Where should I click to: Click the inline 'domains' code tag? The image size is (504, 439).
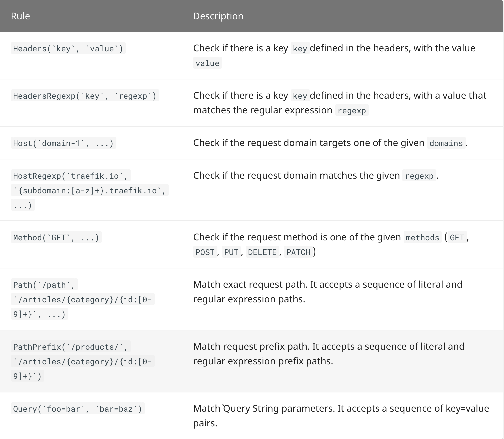446,143
